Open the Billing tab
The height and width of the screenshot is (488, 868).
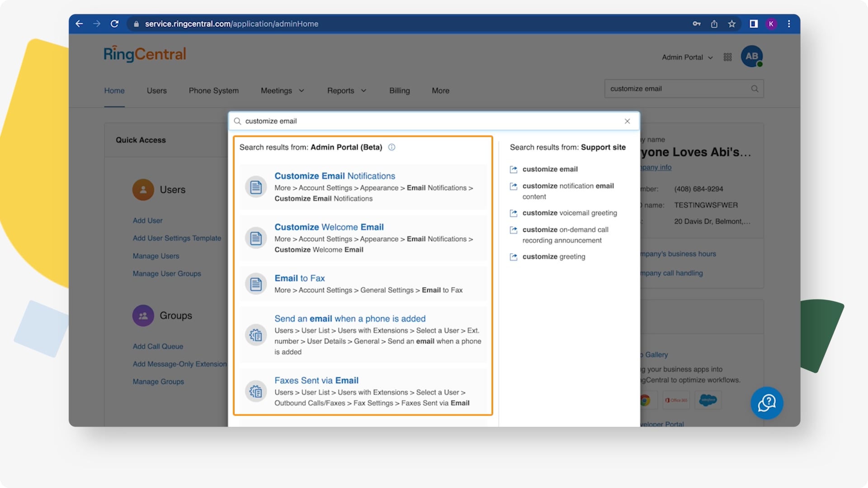pyautogui.click(x=399, y=91)
